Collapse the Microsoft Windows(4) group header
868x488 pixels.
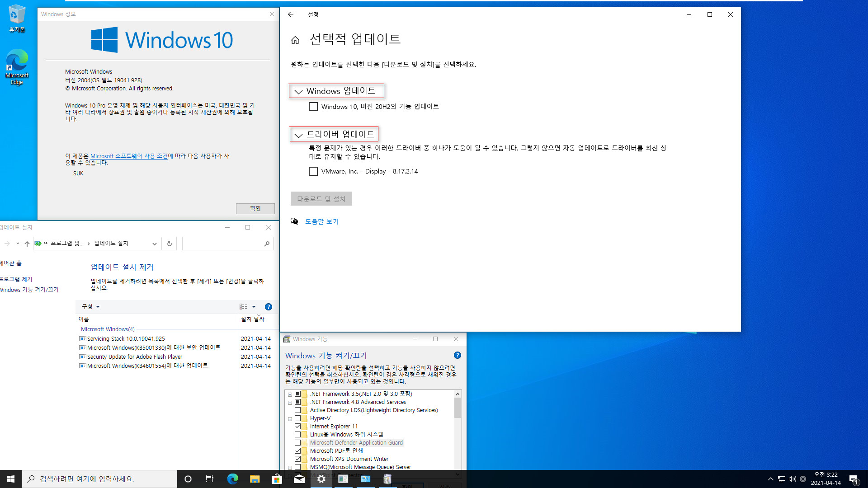108,329
